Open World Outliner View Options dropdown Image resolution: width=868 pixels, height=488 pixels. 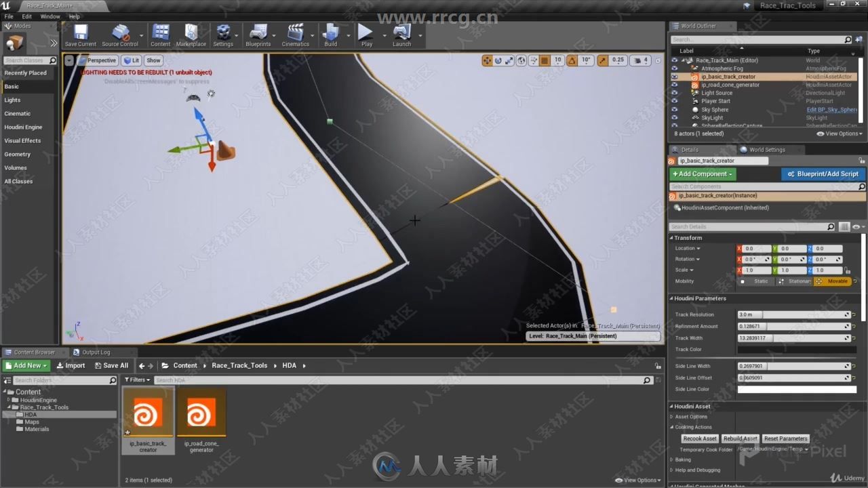coord(840,134)
